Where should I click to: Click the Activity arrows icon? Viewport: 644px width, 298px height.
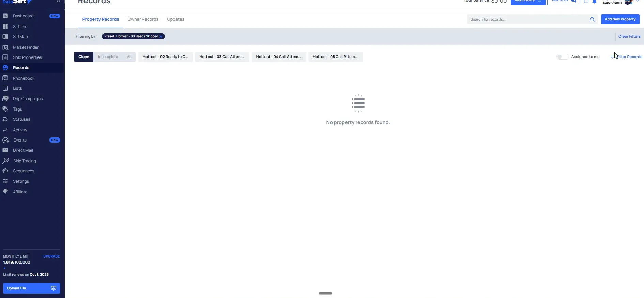tap(5, 130)
